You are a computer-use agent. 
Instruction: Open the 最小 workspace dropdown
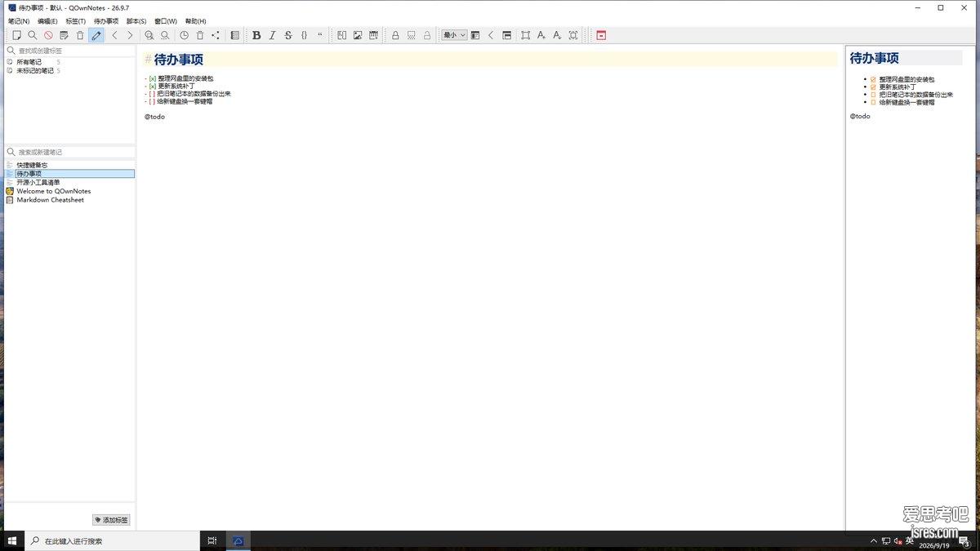tap(454, 35)
